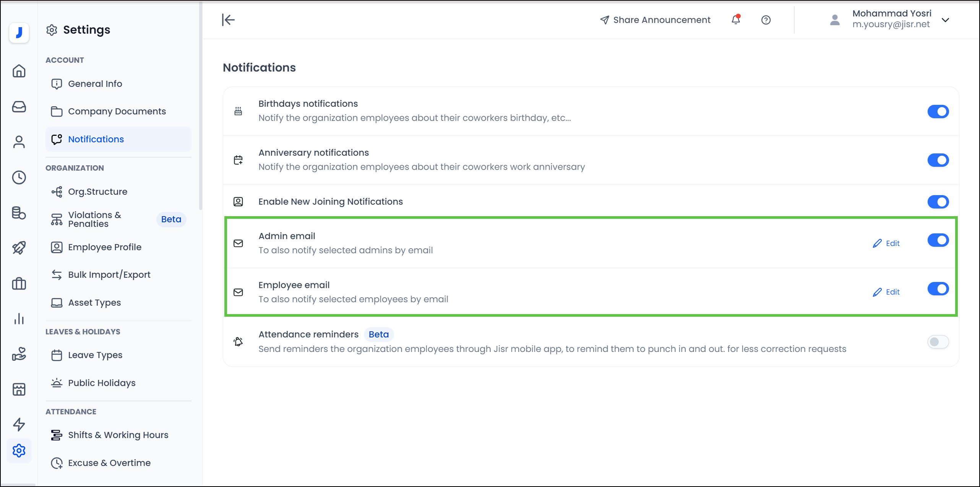
Task: Click Edit for Admin email
Action: [x=886, y=243]
